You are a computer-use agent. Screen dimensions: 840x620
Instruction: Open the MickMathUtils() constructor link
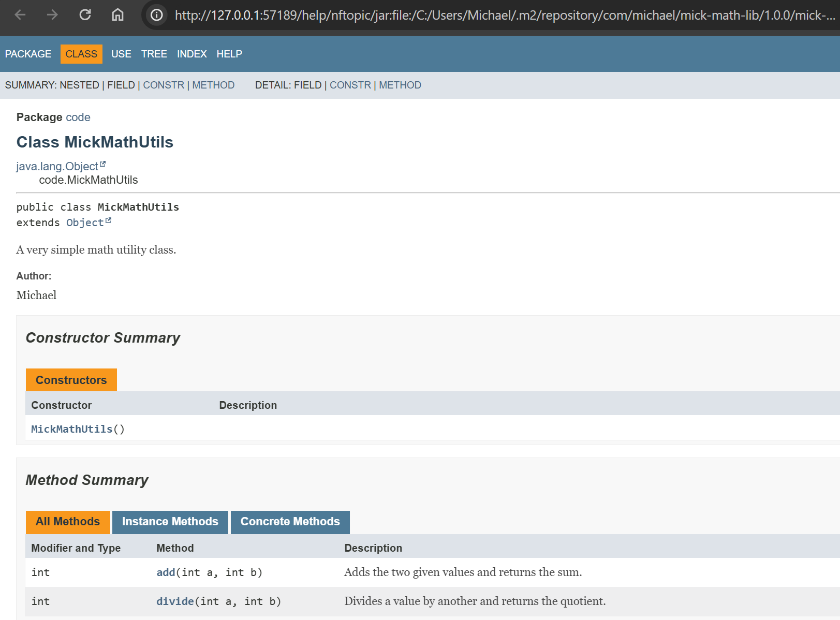tap(72, 429)
